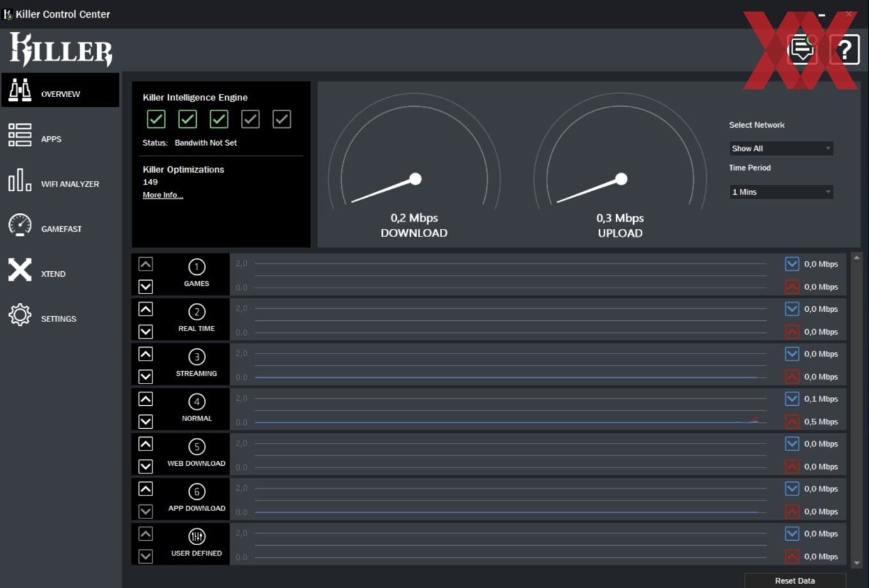869x588 pixels.
Task: Toggle Streaming download blue arrow
Action: coord(792,354)
